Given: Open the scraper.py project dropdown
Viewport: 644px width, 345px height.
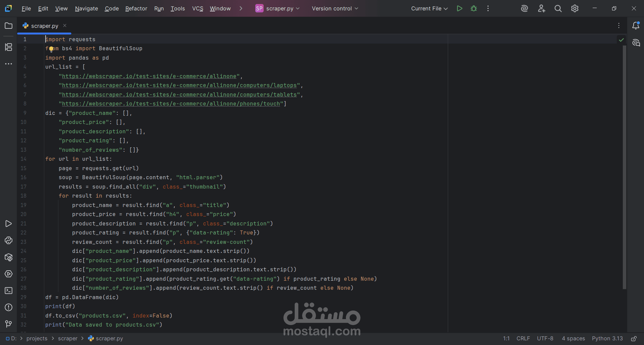Looking at the screenshot, I should (278, 8).
